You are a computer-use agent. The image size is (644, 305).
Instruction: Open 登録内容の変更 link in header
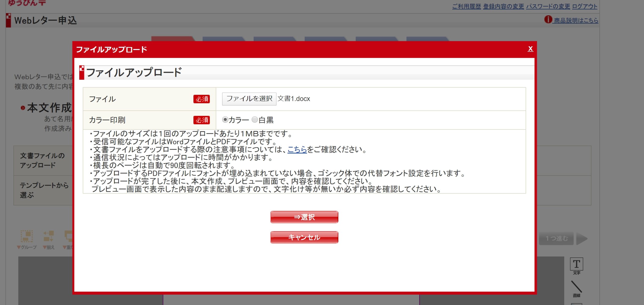click(x=503, y=6)
